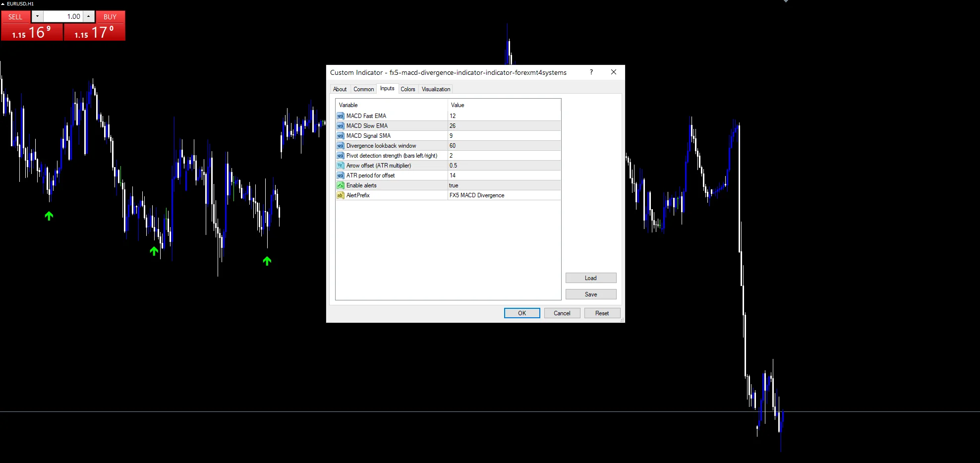Image resolution: width=980 pixels, height=463 pixels.
Task: Switch to the Visualization tab
Action: point(436,89)
